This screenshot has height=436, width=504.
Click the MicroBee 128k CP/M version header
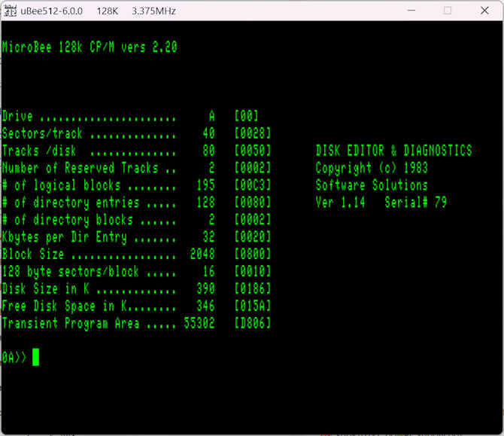coord(90,47)
